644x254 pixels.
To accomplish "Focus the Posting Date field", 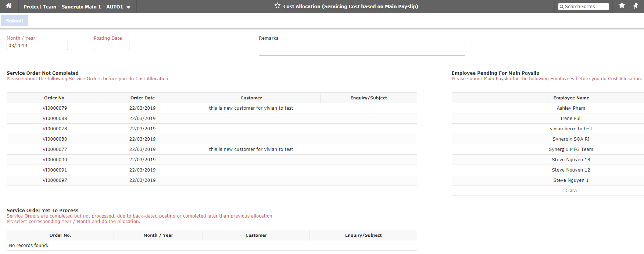I will click(111, 46).
